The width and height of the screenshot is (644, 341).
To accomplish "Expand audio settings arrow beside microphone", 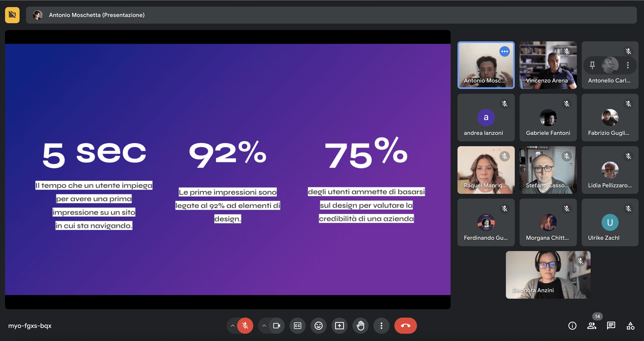I will (232, 325).
